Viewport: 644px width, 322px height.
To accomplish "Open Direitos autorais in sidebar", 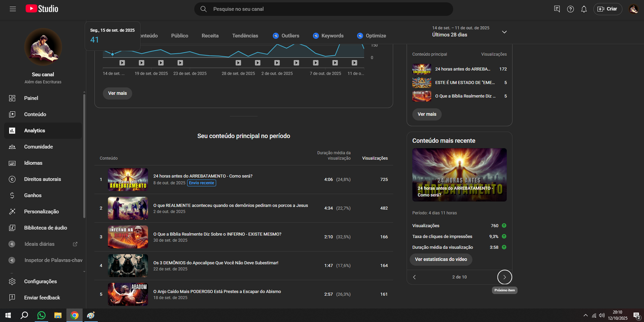I will [42, 179].
